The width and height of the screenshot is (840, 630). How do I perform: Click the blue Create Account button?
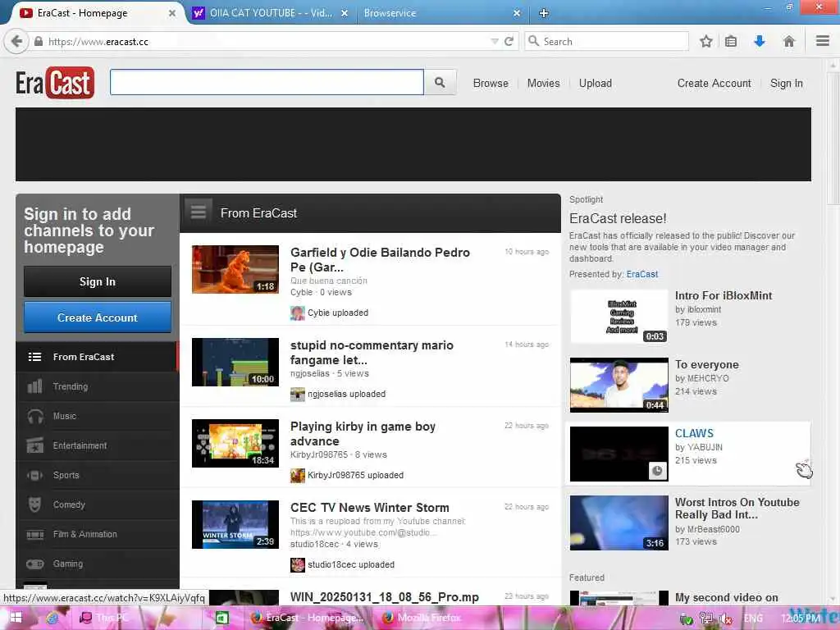point(98,317)
